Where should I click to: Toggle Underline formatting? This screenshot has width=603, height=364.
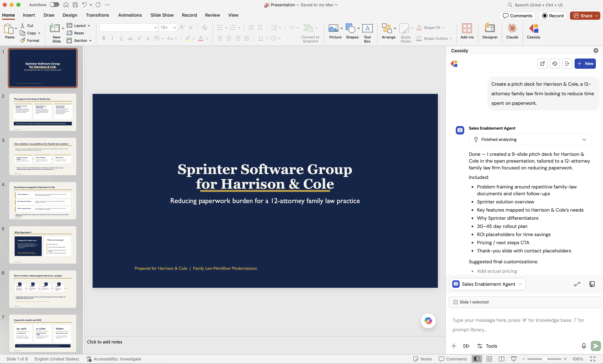[121, 38]
